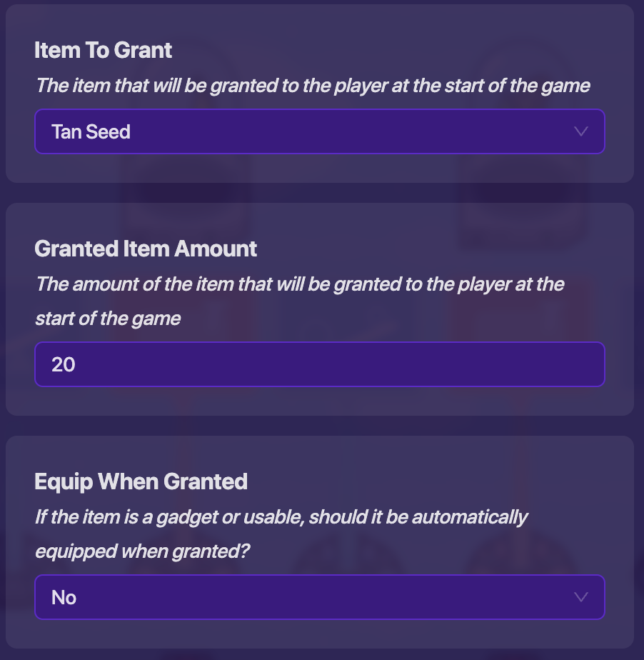Select the "Tan Seed" text in the dropdown
644x660 pixels.
91,132
